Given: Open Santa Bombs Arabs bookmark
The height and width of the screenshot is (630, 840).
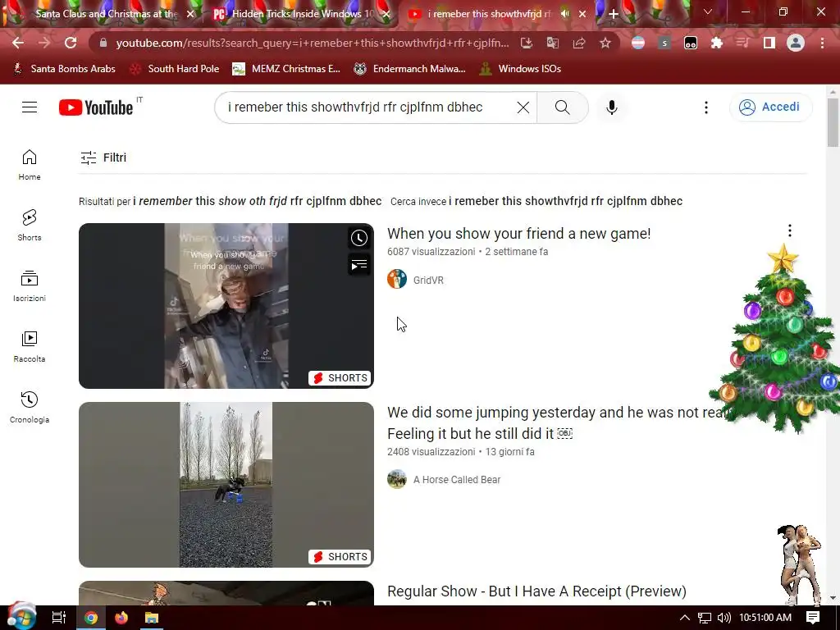Looking at the screenshot, I should point(64,69).
